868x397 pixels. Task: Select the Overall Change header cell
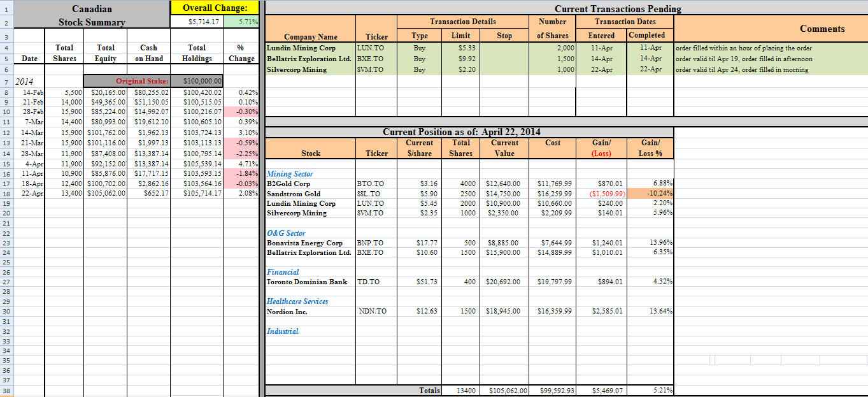[x=215, y=8]
